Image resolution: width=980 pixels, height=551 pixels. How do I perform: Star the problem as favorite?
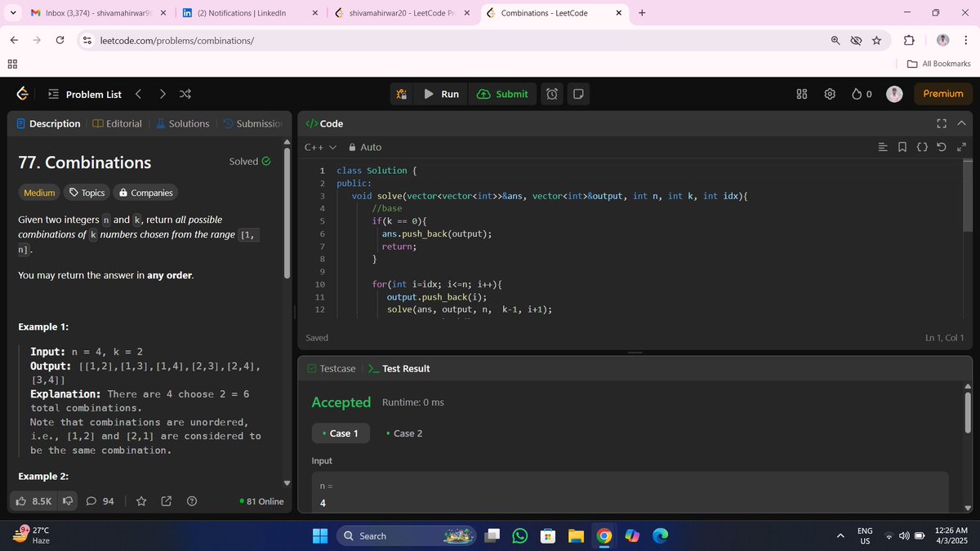(141, 501)
